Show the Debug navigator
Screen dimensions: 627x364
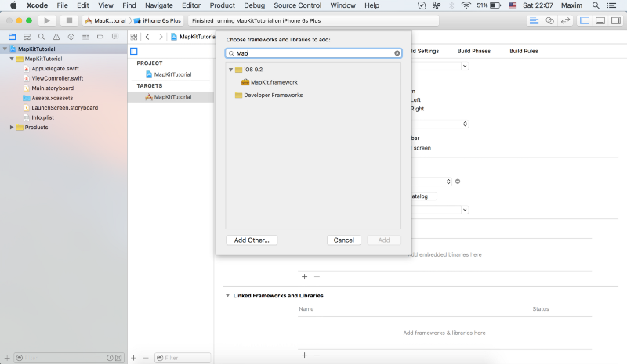[85, 37]
